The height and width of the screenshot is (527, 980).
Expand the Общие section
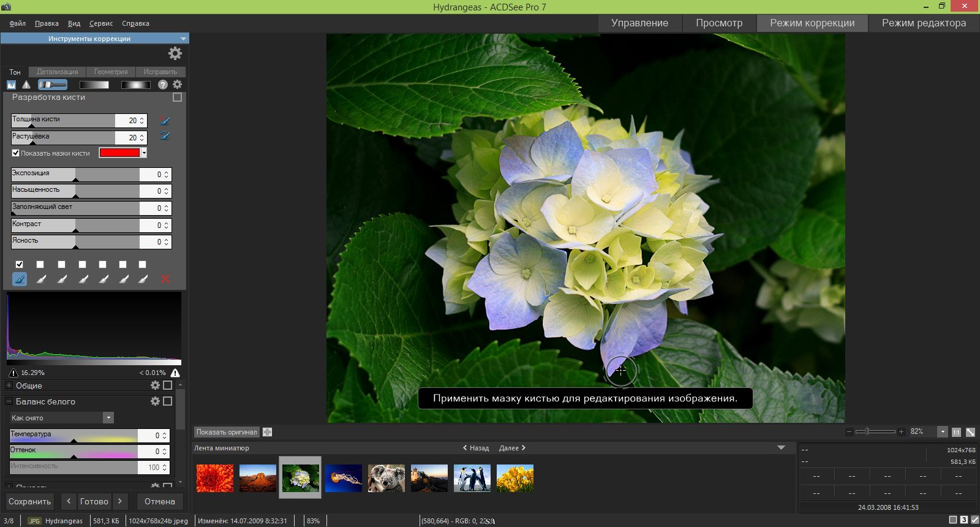tap(9, 385)
